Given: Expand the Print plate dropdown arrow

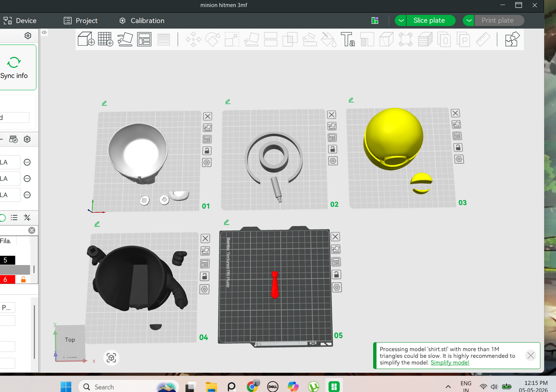Looking at the screenshot, I should 469,20.
